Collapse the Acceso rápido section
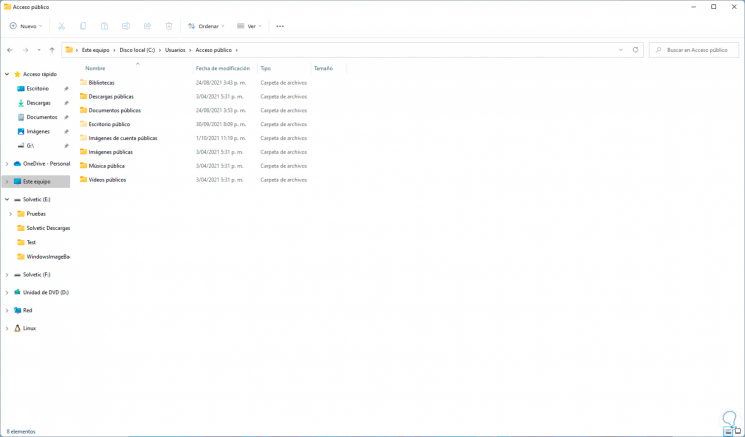 (7, 75)
